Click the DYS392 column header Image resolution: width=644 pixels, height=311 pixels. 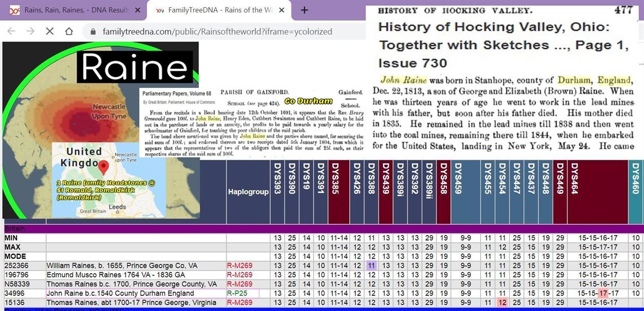click(414, 192)
